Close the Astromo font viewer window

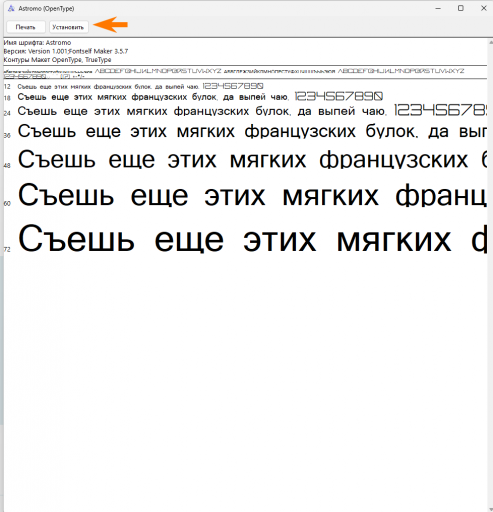point(484,8)
